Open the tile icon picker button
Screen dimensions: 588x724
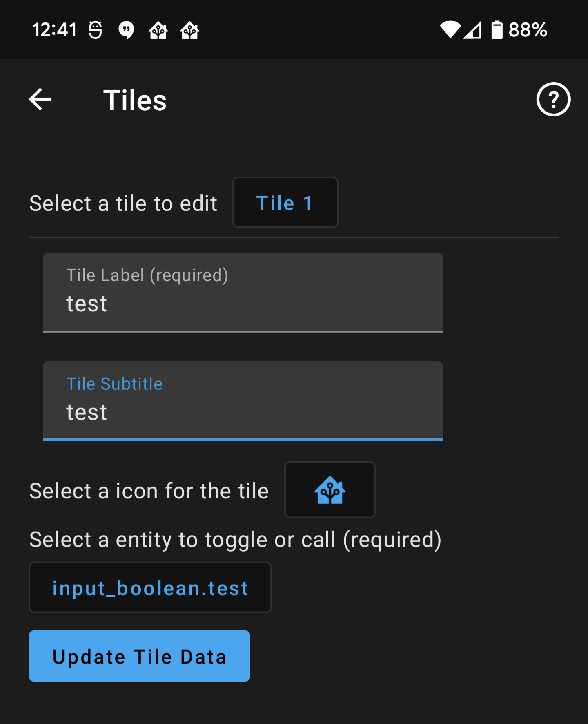(330, 490)
